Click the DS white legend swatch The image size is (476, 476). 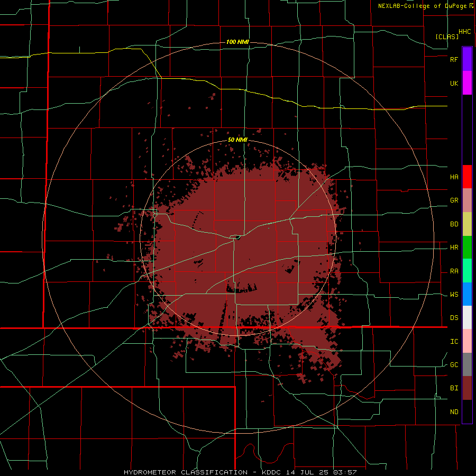coord(467,317)
